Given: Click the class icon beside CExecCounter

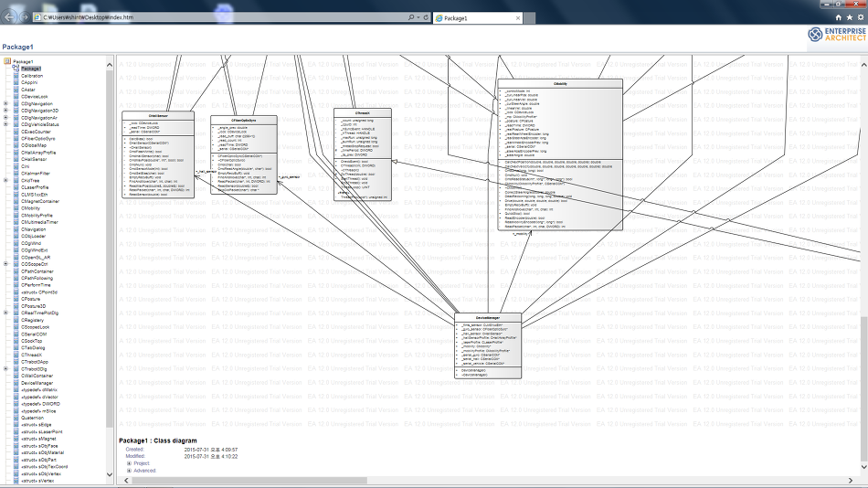Looking at the screenshot, I should (16, 132).
